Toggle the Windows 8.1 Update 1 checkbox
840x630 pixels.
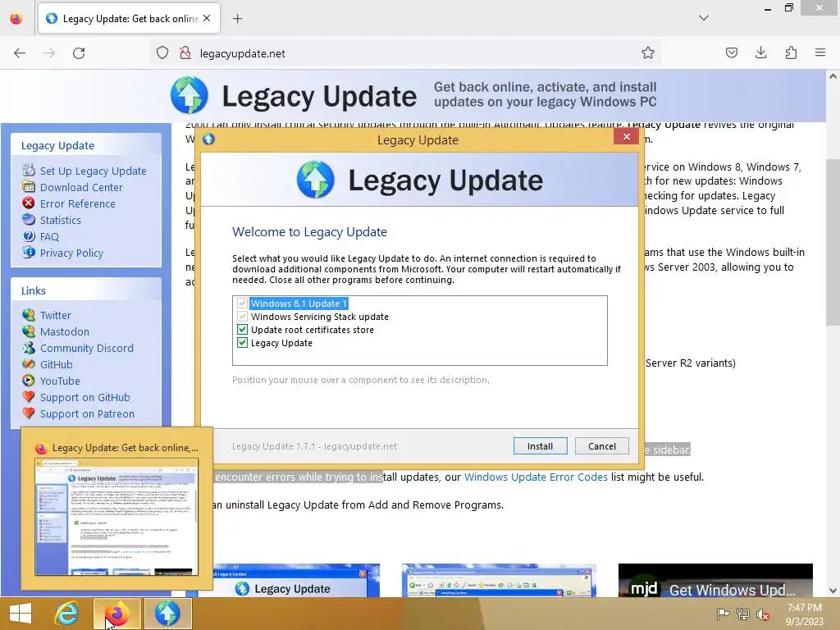tap(242, 304)
